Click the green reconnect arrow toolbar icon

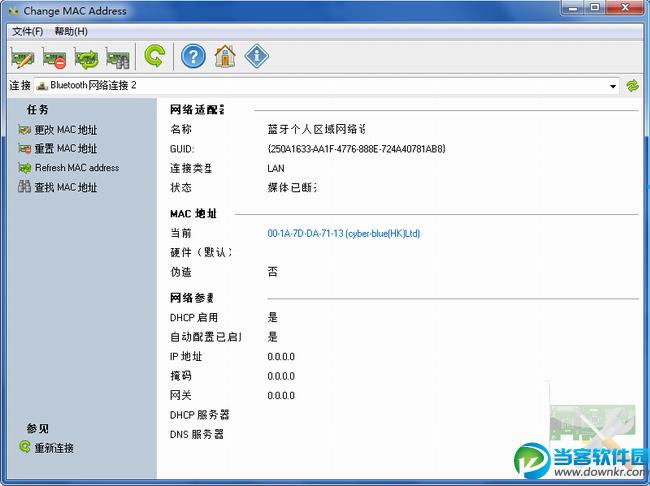point(154,56)
